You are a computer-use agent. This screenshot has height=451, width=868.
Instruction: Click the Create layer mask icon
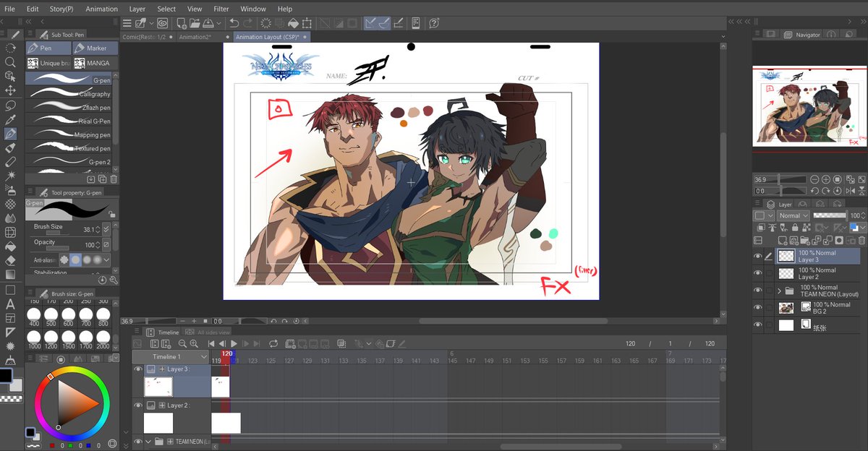(839, 240)
